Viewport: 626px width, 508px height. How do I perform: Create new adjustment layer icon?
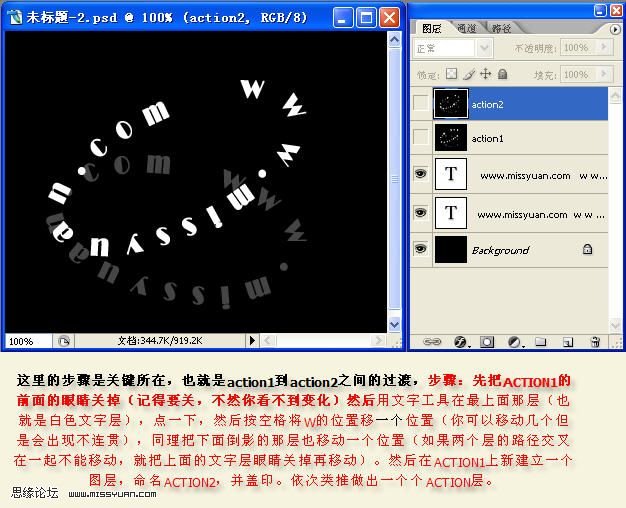click(x=515, y=342)
